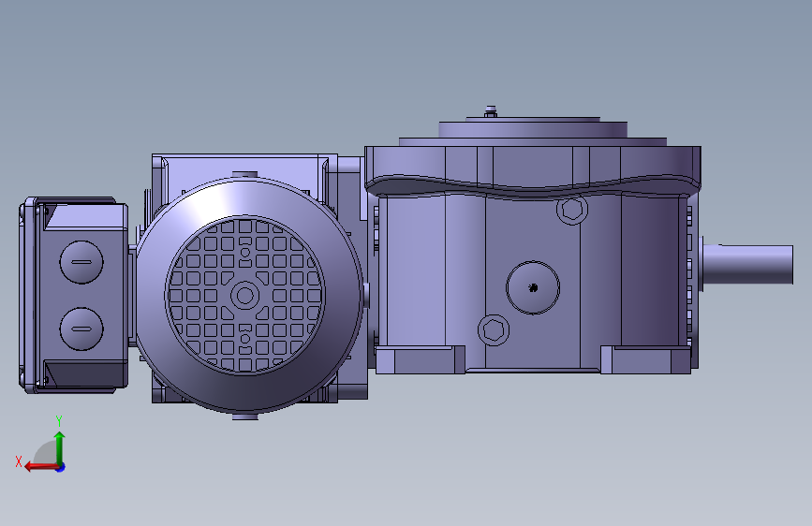
Task: Click the blue Z axis dot on triad
Action: tap(61, 467)
